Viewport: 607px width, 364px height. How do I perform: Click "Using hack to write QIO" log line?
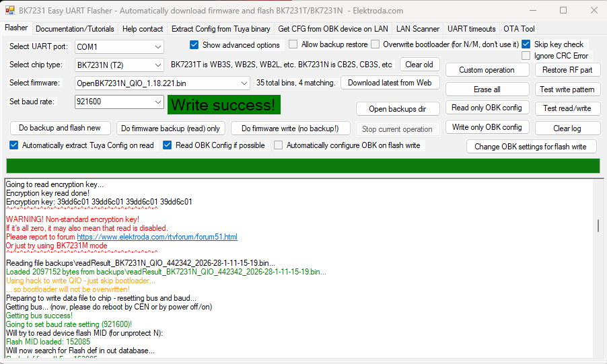[x=81, y=281]
